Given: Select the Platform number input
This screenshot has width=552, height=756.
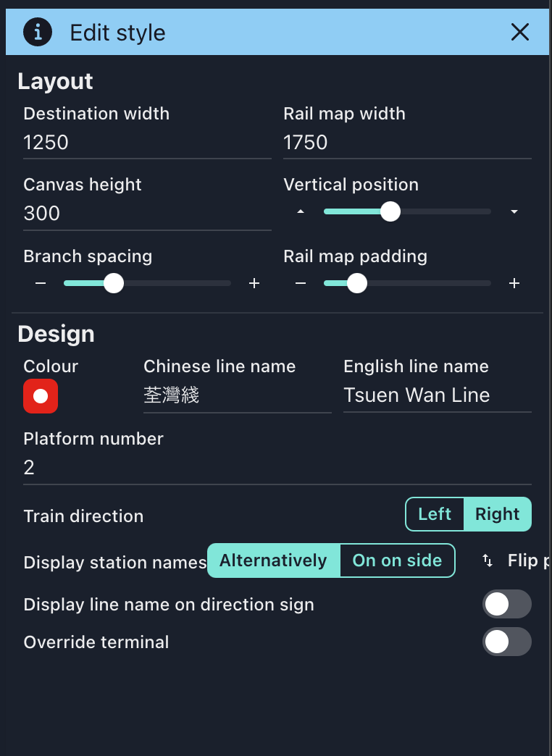Looking at the screenshot, I should pyautogui.click(x=275, y=467).
